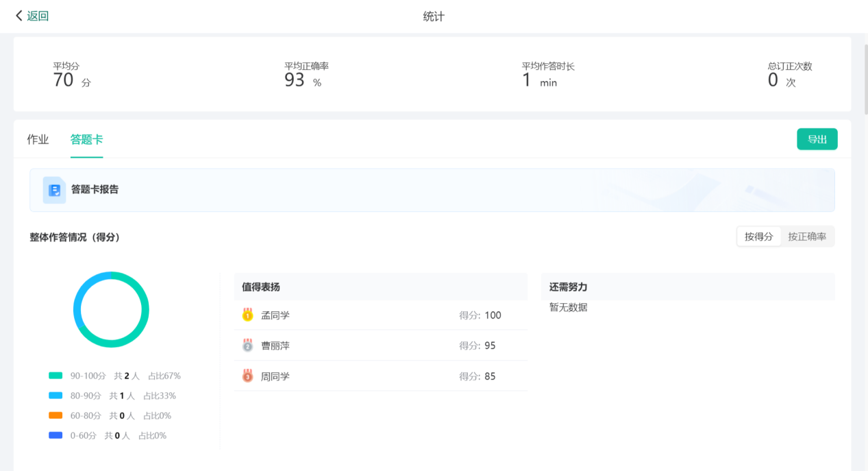The width and height of the screenshot is (868, 471).
Task: Select student name 孟同学
Action: 275,315
